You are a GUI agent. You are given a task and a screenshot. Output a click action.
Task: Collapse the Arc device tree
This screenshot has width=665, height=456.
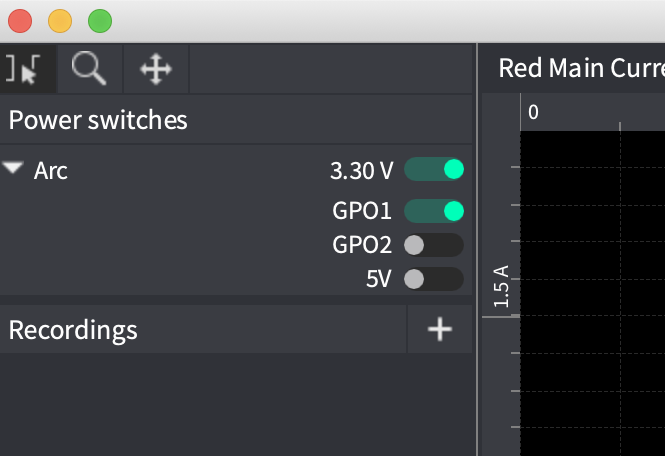[x=13, y=169]
